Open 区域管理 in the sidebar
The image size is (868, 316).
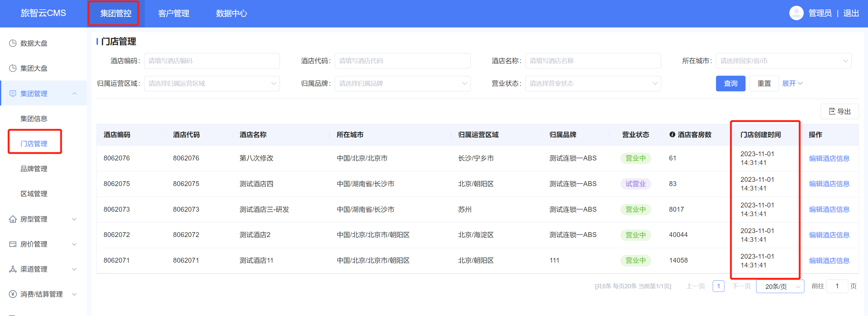[x=34, y=194]
